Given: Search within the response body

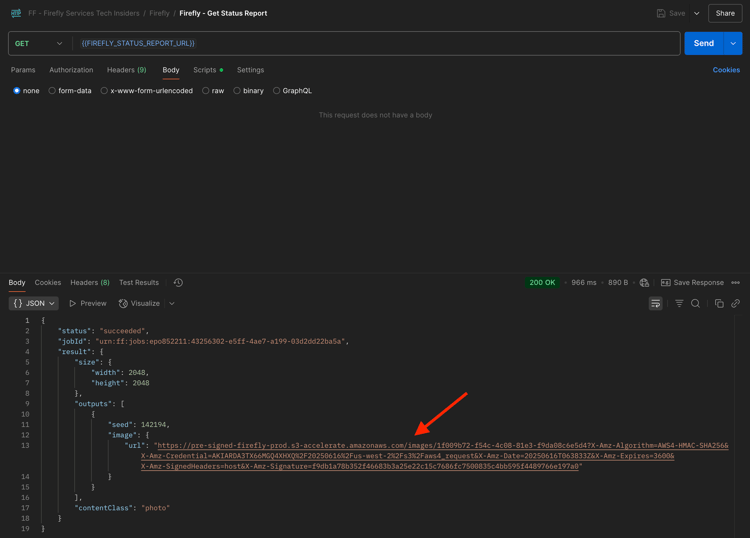Looking at the screenshot, I should 695,303.
